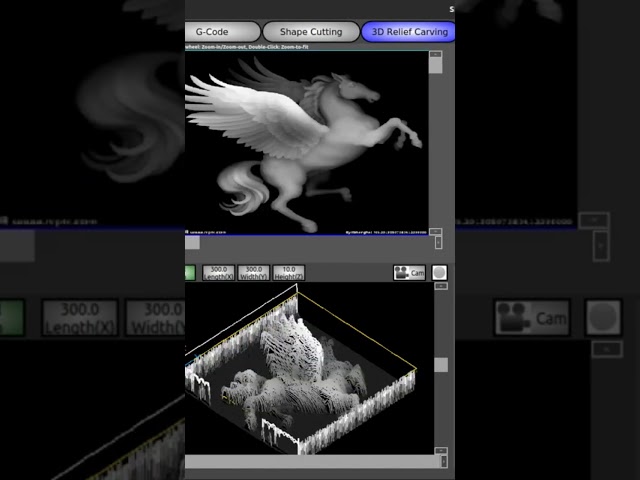
Task: Click the 3D preview scroll-up arrow
Action: coord(441,286)
